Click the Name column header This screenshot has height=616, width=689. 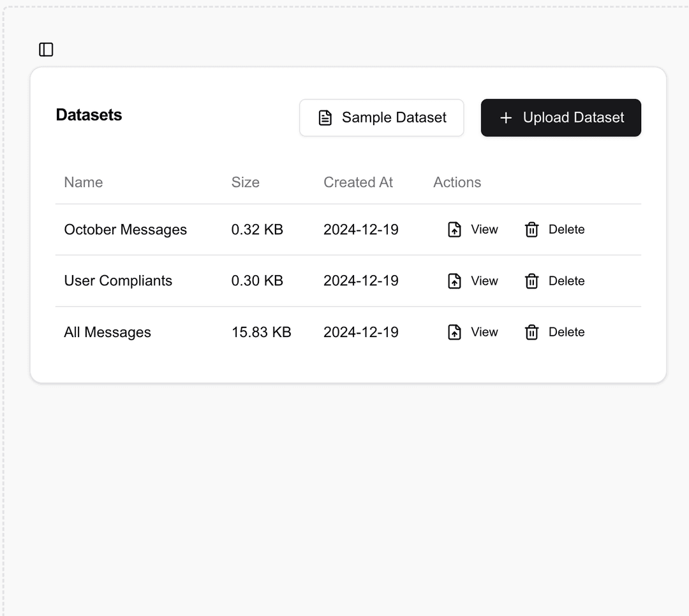pos(84,183)
